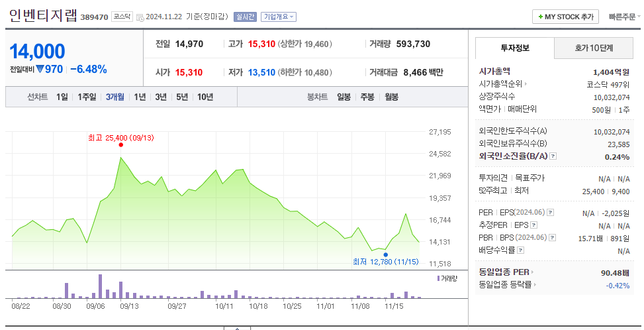Show the 월봉 candlestick chart
This screenshot has width=644, height=330.
pyautogui.click(x=391, y=97)
